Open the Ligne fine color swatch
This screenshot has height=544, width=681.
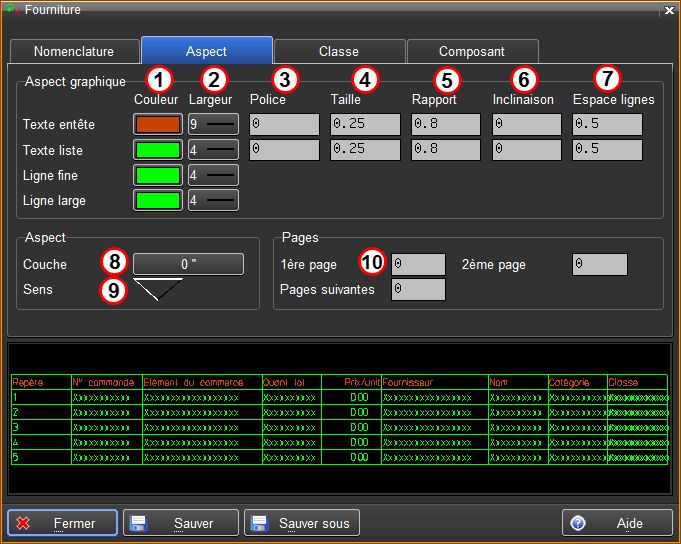coord(158,175)
